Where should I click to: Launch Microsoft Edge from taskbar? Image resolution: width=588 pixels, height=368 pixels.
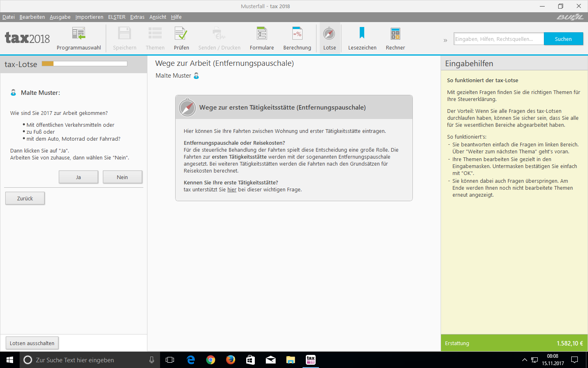191,360
